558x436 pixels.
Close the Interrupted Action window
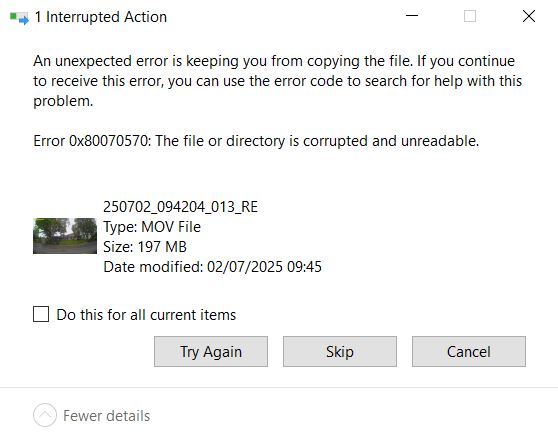tap(529, 16)
